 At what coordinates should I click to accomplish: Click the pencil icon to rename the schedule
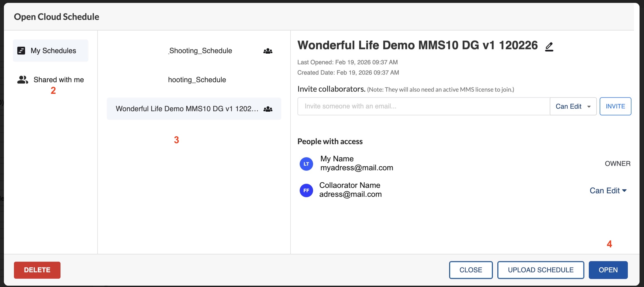tap(549, 46)
